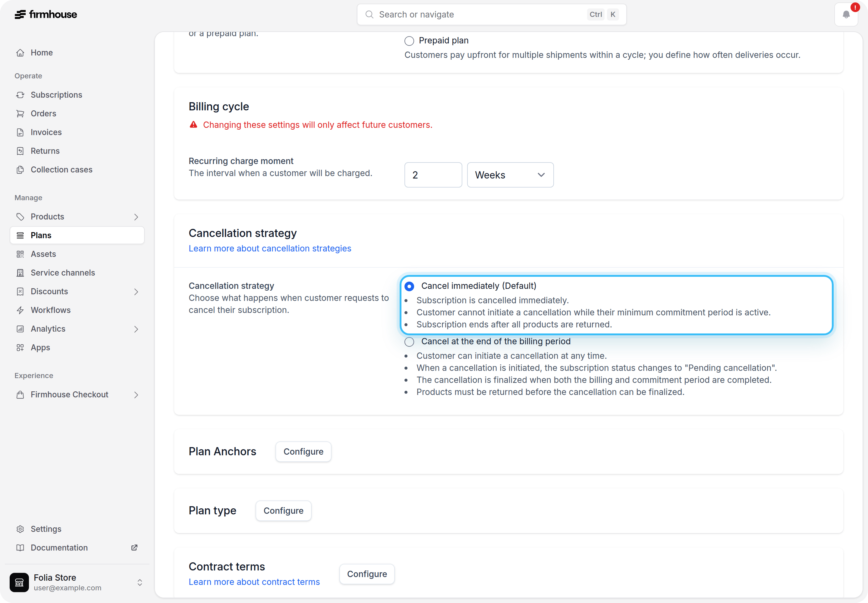Expand the Products submenu chevron
The width and height of the screenshot is (868, 603).
pos(136,217)
